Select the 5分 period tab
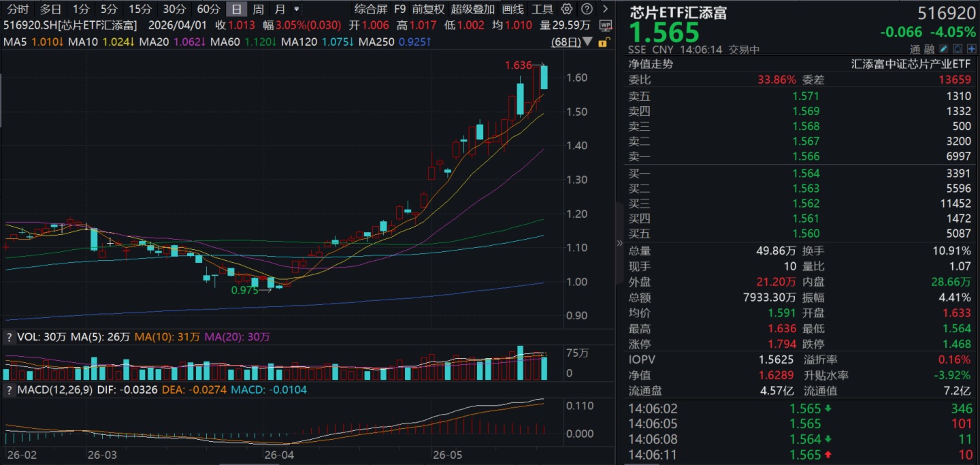980x465 pixels. pos(109,10)
